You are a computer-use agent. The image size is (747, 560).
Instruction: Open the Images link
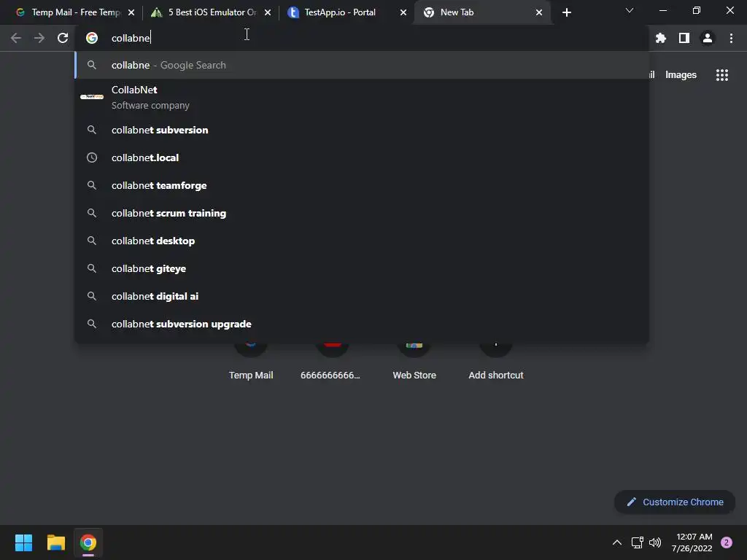click(681, 75)
